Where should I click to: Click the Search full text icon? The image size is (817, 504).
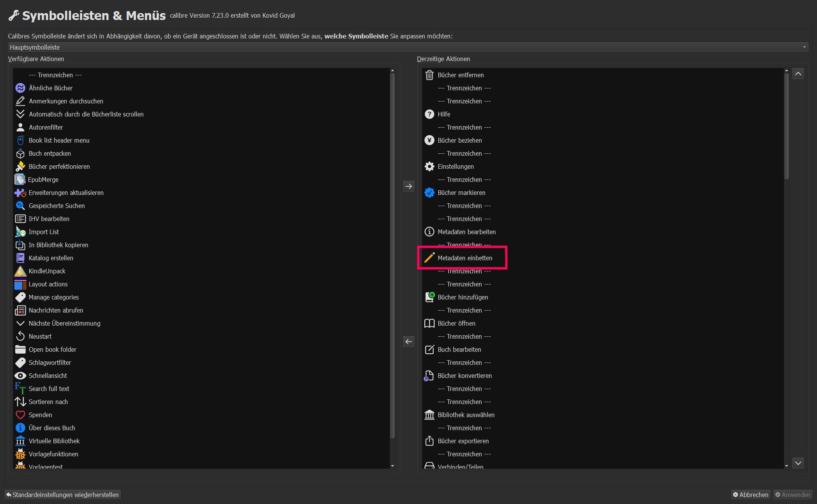pyautogui.click(x=20, y=389)
